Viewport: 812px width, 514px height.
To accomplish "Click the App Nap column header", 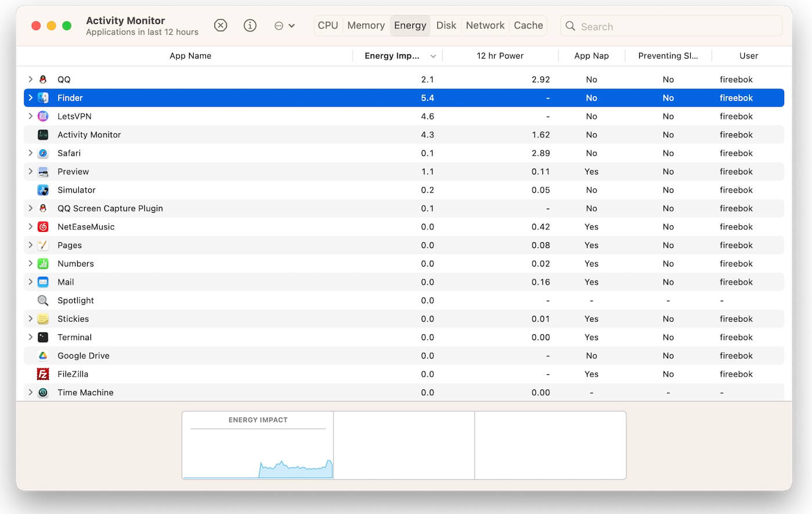I will pyautogui.click(x=591, y=56).
